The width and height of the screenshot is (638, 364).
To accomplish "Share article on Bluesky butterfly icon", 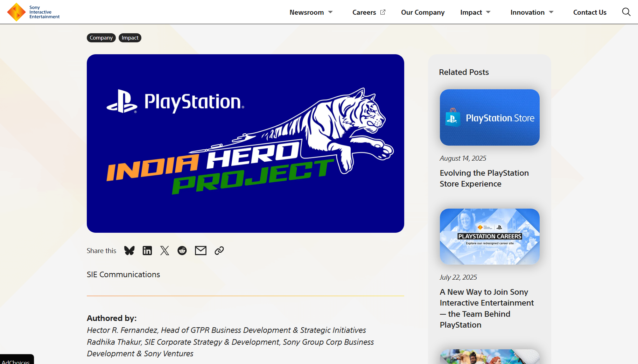I will pyautogui.click(x=129, y=251).
